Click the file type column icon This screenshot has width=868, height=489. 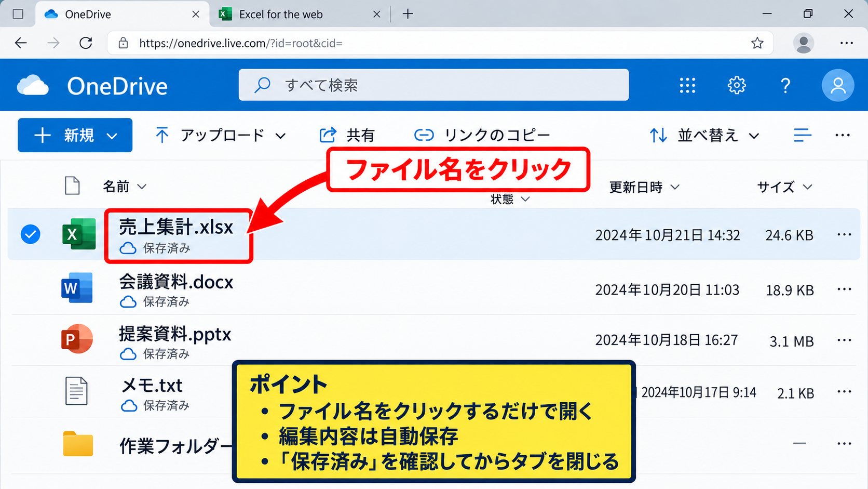(x=72, y=186)
